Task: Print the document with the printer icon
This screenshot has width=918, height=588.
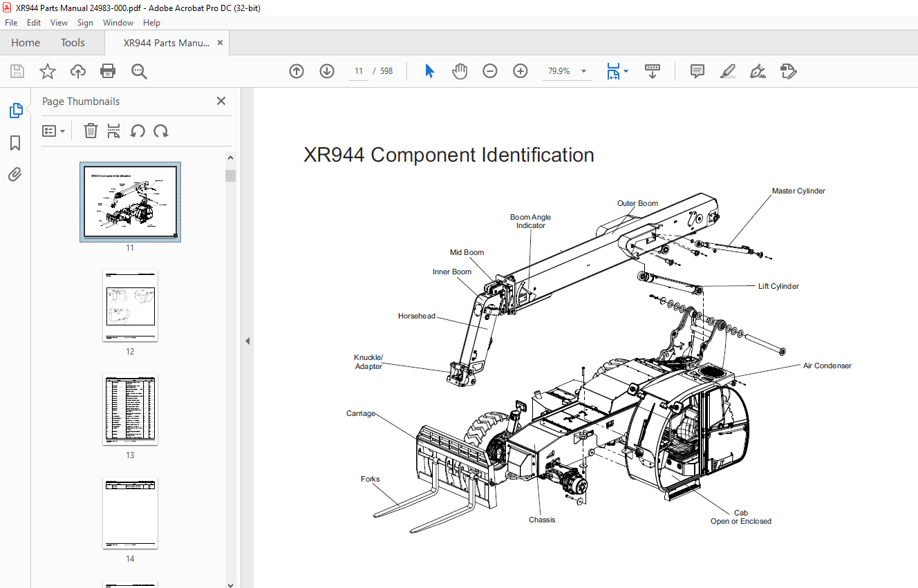Action: [x=108, y=71]
